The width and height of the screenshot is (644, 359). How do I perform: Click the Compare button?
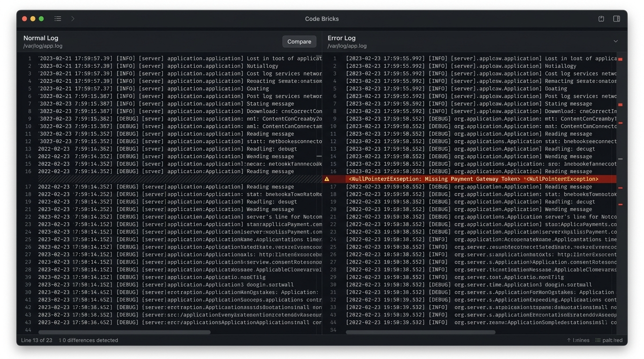(299, 42)
